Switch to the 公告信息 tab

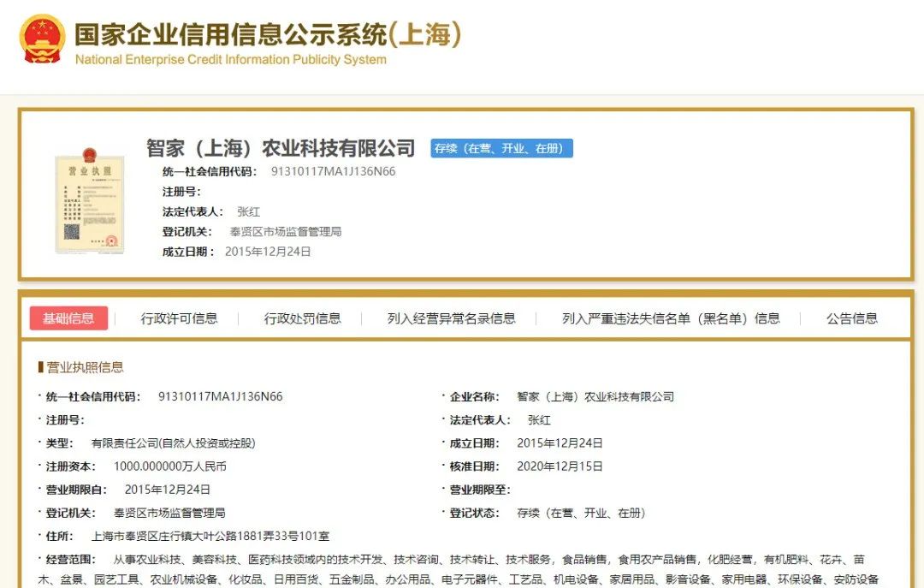coord(851,318)
